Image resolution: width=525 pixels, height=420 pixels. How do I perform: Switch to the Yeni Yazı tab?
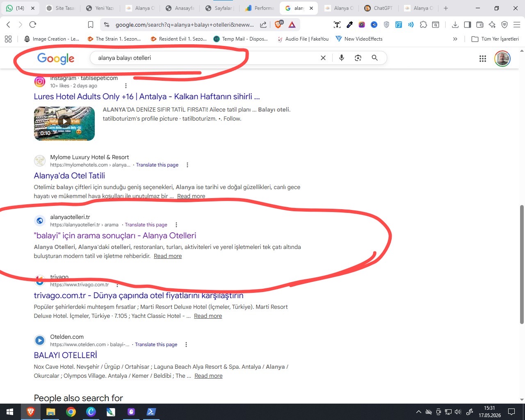click(x=100, y=8)
